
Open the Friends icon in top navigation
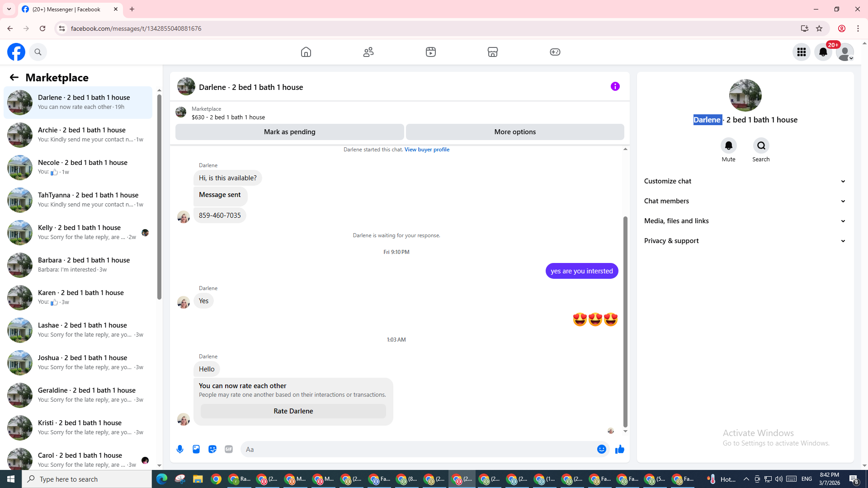click(x=368, y=52)
